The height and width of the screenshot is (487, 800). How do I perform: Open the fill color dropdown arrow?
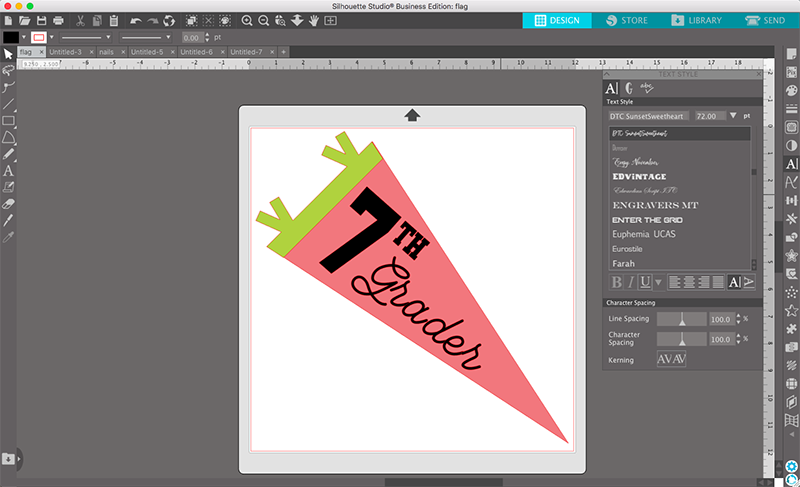(x=23, y=37)
